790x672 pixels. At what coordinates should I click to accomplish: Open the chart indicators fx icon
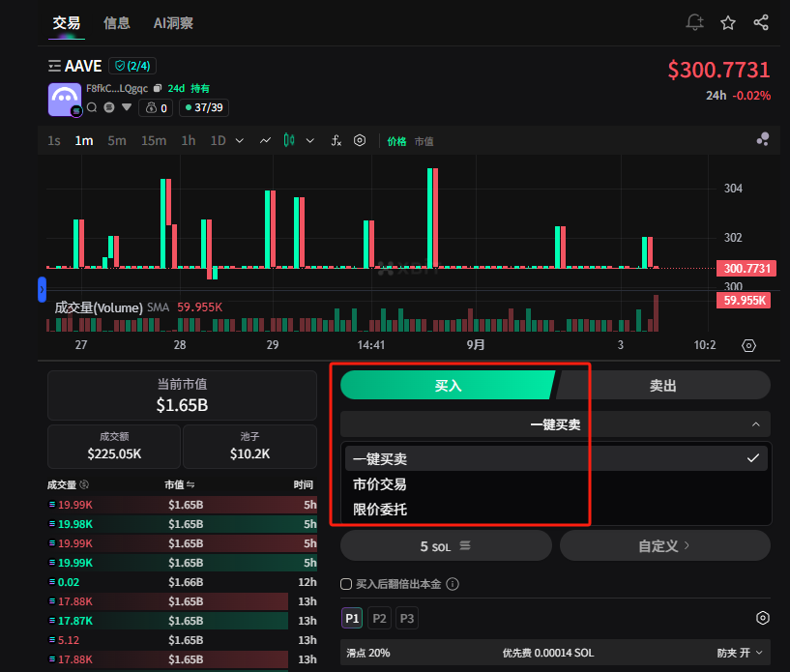336,140
